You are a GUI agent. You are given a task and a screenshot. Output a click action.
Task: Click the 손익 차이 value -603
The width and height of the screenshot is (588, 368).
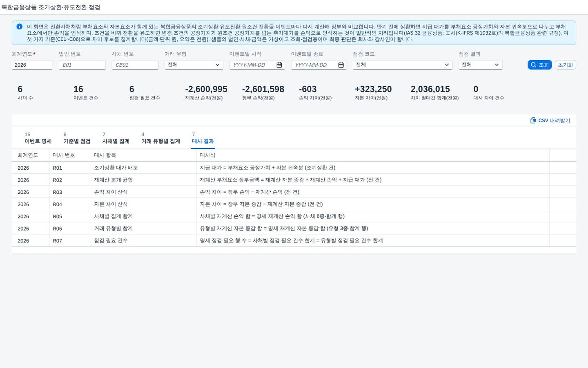coord(308,89)
